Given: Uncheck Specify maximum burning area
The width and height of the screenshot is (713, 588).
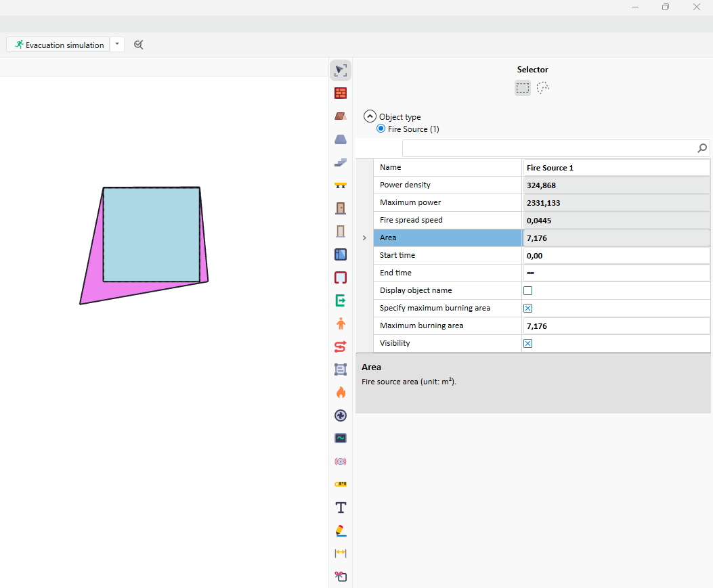Looking at the screenshot, I should tap(528, 308).
